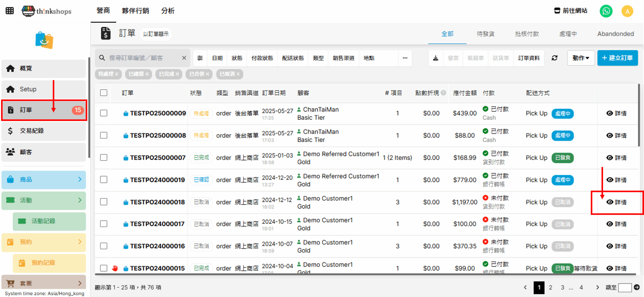
Task: Tick checkbox for order TESTPO24000018
Action: (104, 202)
